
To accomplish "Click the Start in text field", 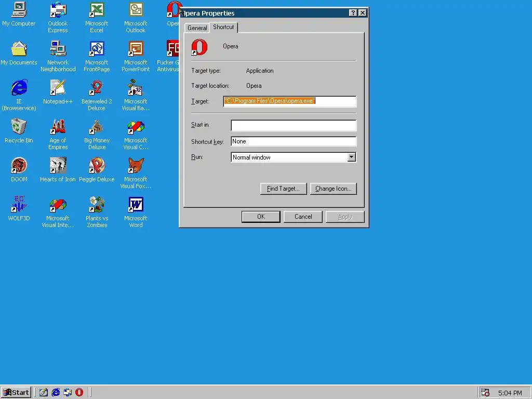I will tap(294, 125).
